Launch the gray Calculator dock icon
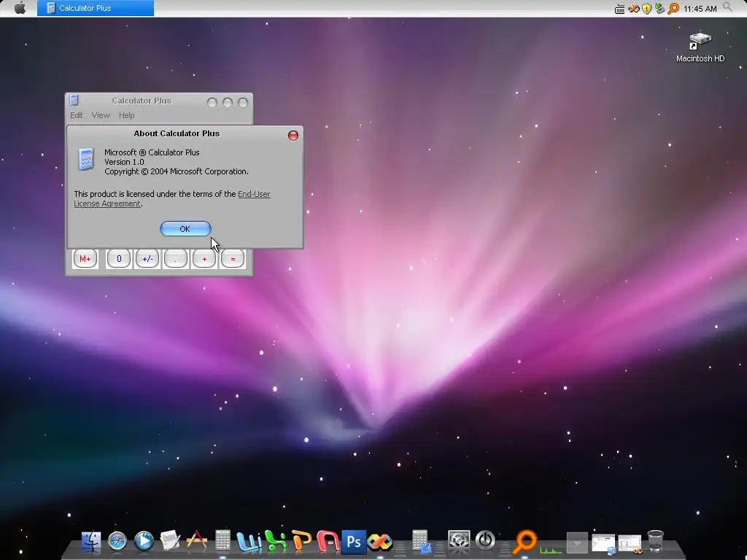The width and height of the screenshot is (747, 560). click(x=222, y=542)
